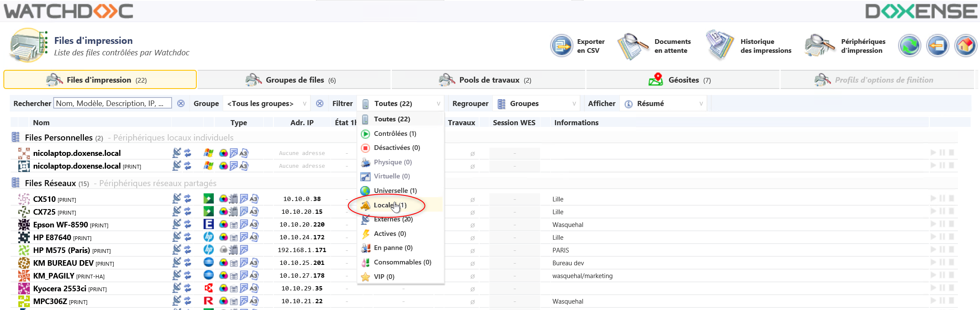This screenshot has height=310, width=980.
Task: Click the pause control on nicolaptop row
Action: tap(942, 152)
